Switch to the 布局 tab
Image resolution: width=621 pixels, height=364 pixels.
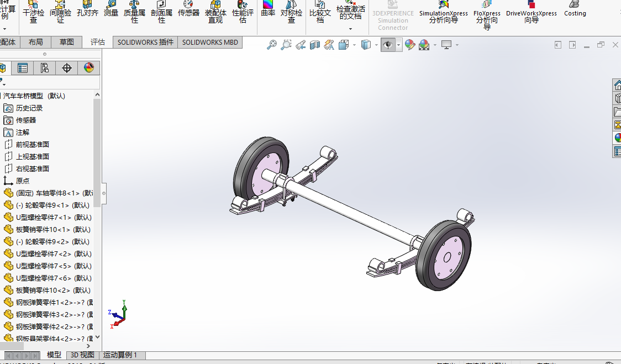[x=36, y=42]
